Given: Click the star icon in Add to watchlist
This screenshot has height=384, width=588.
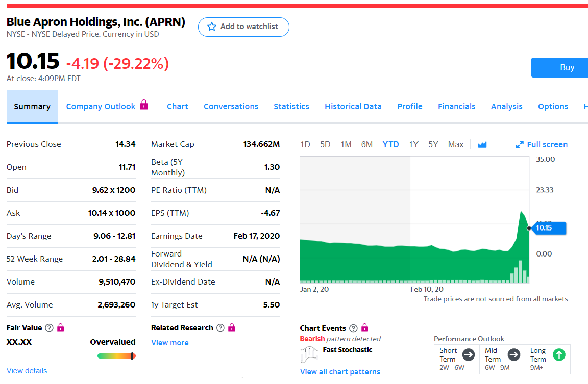Looking at the screenshot, I should [212, 27].
